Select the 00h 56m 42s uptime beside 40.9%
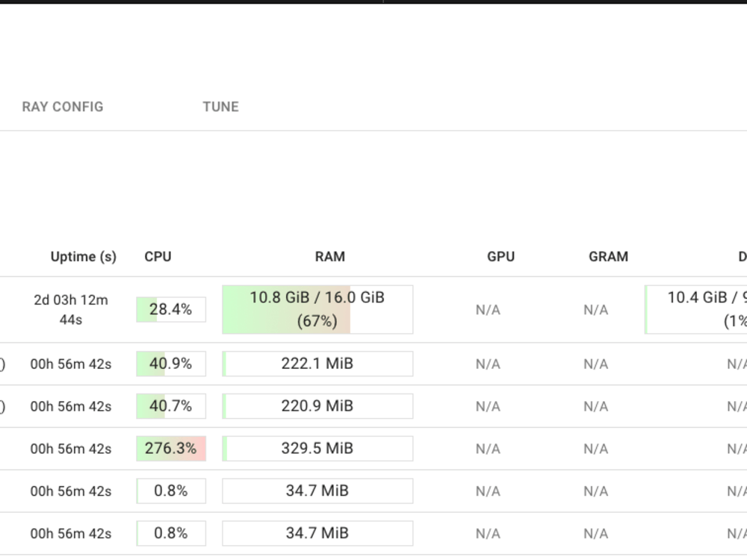The image size is (747, 560). [x=70, y=364]
